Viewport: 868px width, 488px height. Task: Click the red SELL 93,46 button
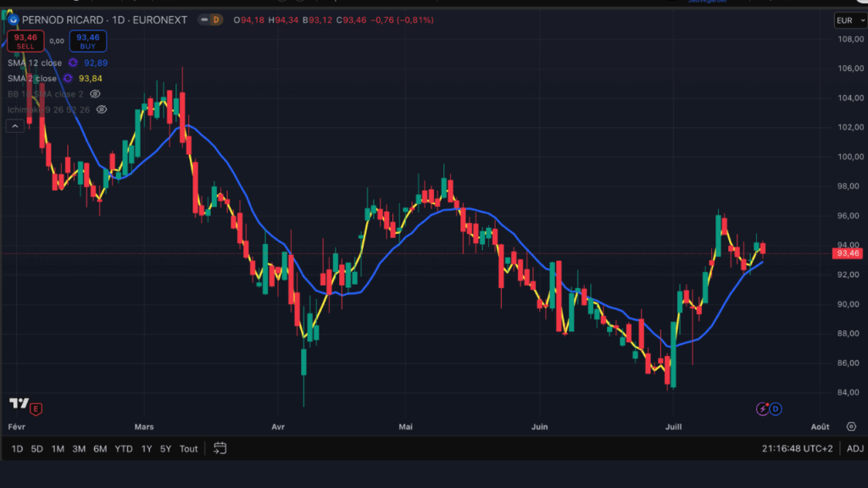(25, 41)
